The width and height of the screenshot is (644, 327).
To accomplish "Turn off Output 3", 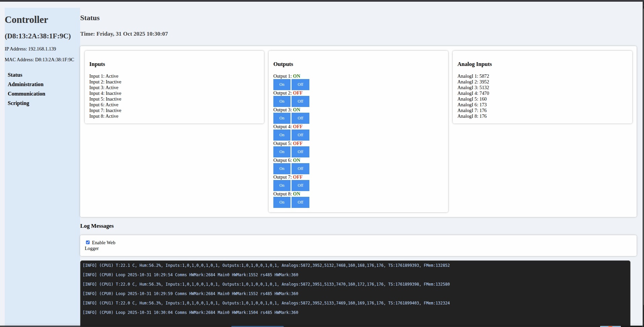I will (300, 118).
